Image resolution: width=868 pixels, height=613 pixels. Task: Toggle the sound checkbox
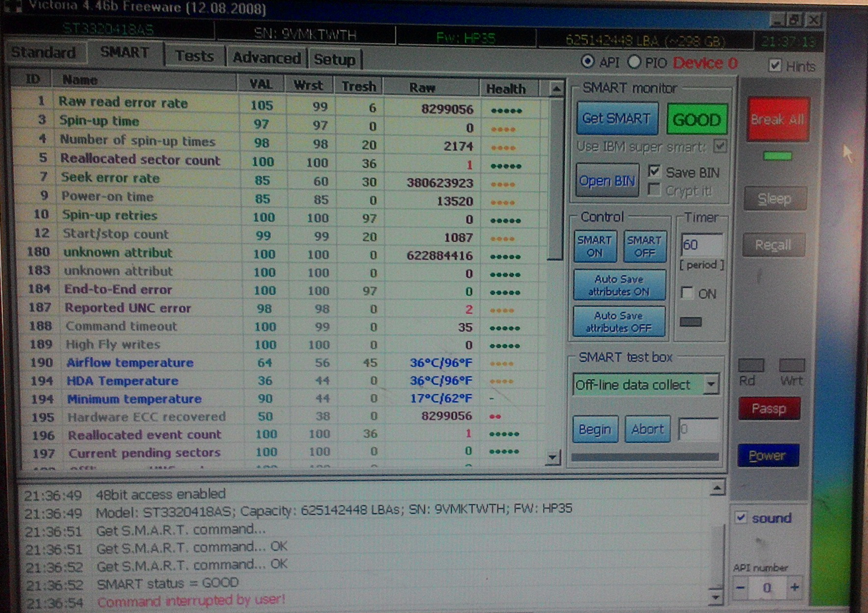pos(741,517)
